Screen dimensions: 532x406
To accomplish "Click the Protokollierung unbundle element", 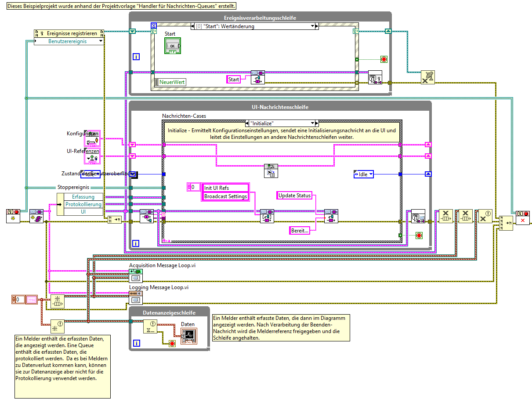I will (83, 204).
